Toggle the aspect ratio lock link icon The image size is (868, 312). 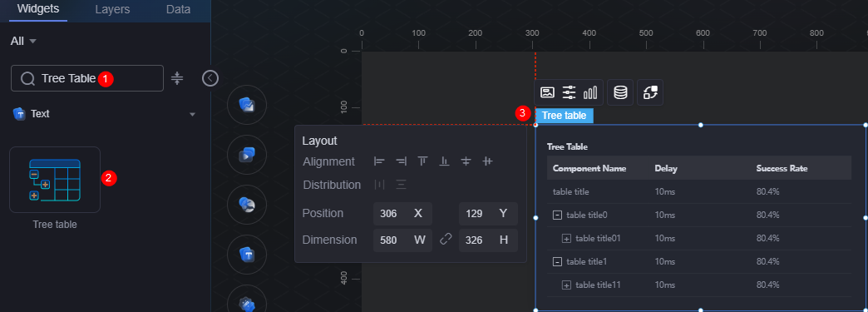pyautogui.click(x=446, y=239)
